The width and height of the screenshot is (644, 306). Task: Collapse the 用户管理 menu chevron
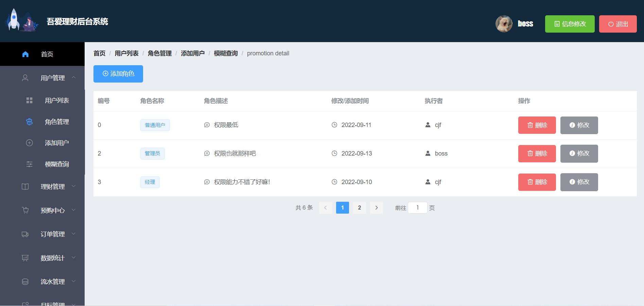[x=73, y=77]
